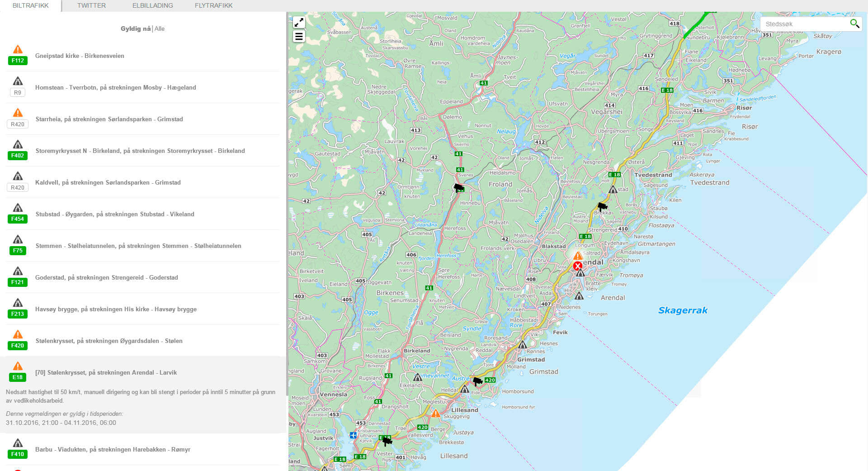Click the traffic camera icon near Brekka
This screenshot has width=868, height=471.
[x=602, y=207]
